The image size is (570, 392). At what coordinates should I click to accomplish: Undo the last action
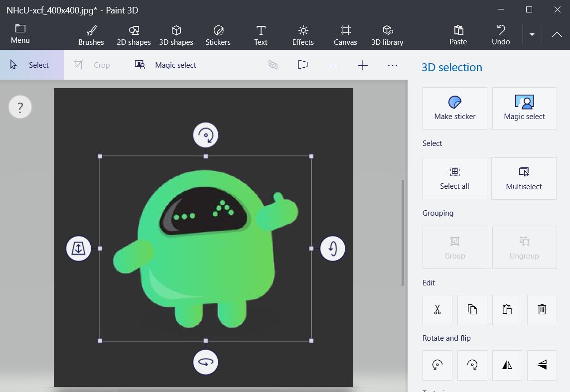(x=501, y=35)
